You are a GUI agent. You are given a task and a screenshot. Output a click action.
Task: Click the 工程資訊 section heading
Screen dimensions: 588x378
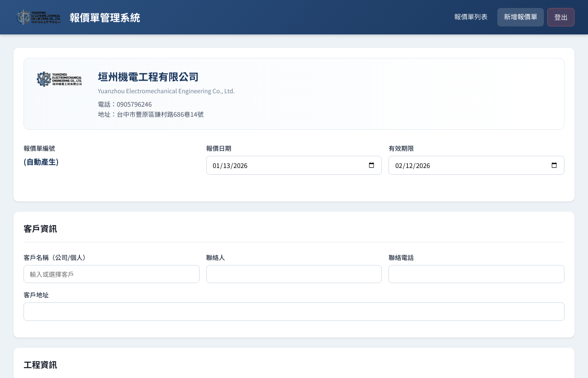(x=40, y=365)
